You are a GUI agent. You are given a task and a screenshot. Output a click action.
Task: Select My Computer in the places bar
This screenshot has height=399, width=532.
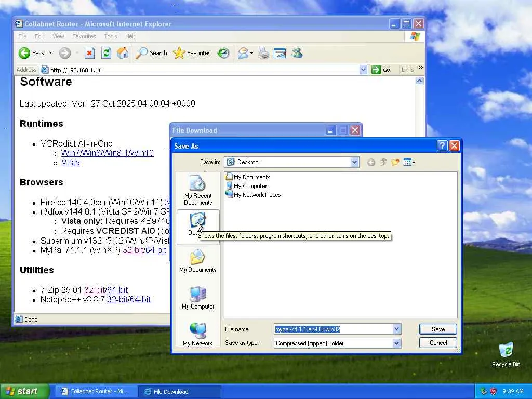coord(198,298)
